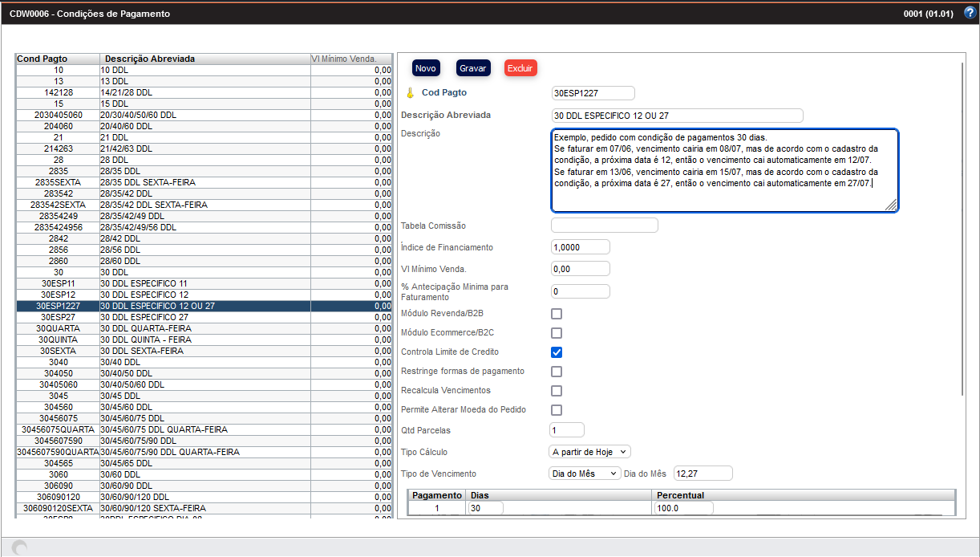Click Gravar to save the condition
Viewport: 980px width, 557px height.
coord(473,67)
